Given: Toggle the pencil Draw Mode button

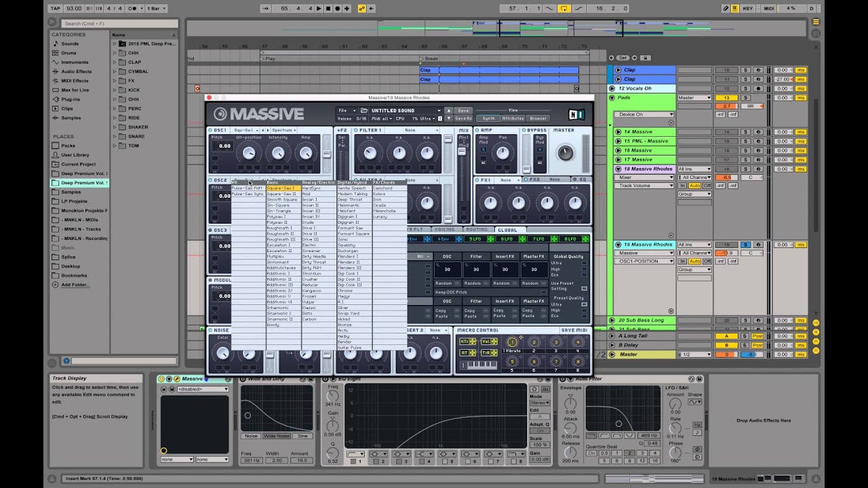Looking at the screenshot, I should 726,8.
